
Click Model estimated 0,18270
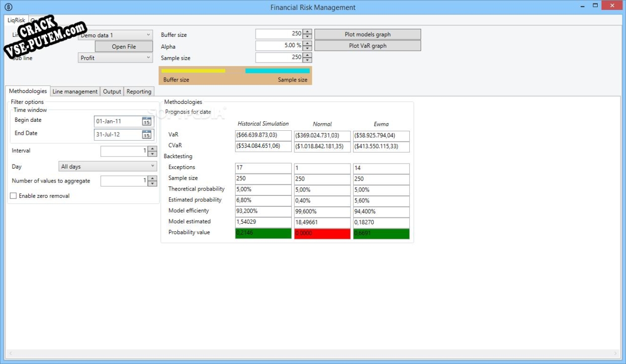(381, 222)
